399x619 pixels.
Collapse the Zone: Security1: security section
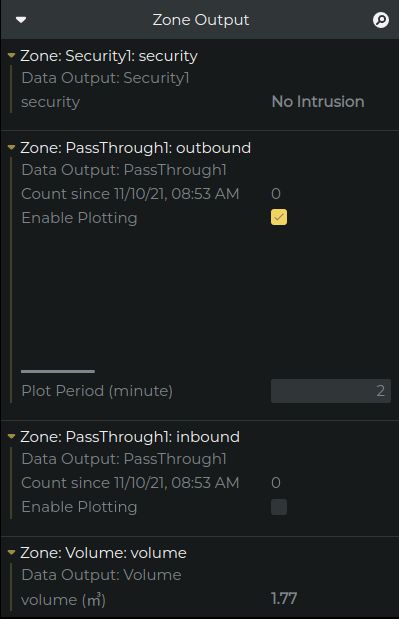point(11,56)
